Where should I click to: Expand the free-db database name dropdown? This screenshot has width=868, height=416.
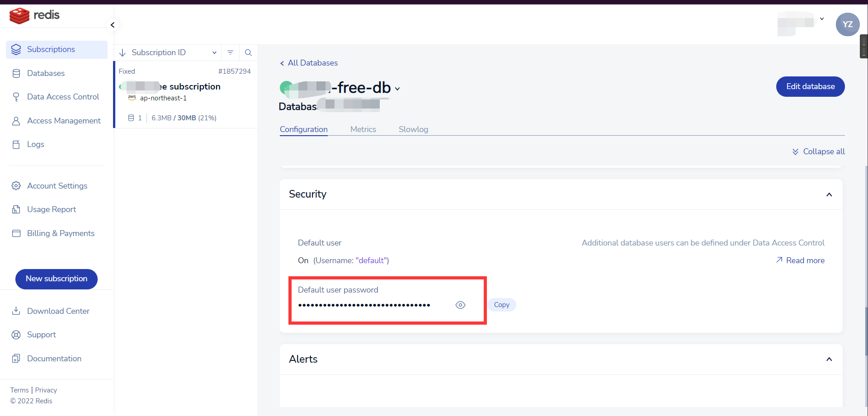[x=397, y=89]
